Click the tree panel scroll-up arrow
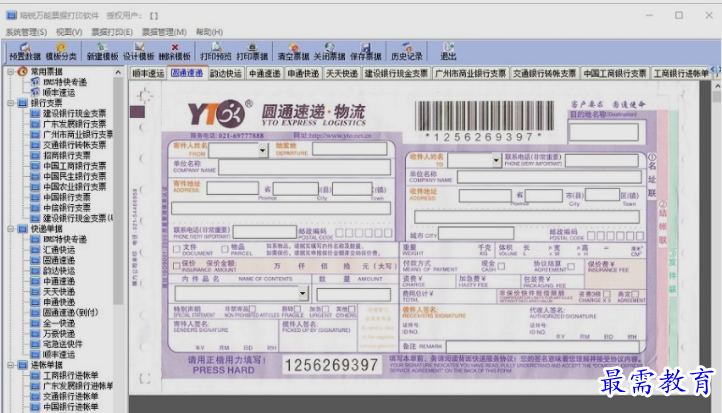The image size is (722, 413). point(118,72)
